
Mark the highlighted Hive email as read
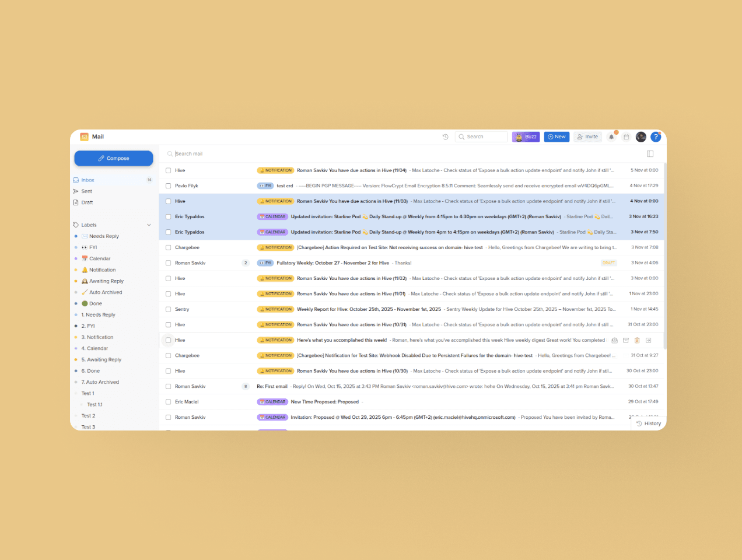pyautogui.click(x=614, y=340)
